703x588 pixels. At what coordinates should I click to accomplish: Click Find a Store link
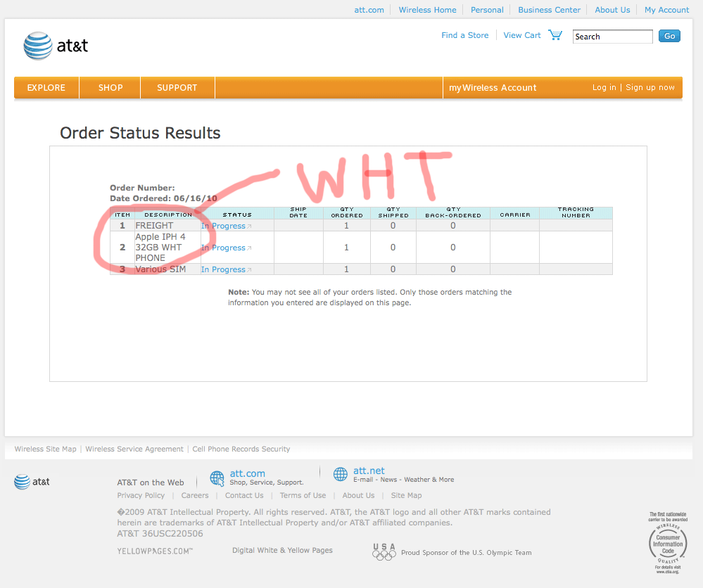pos(465,35)
